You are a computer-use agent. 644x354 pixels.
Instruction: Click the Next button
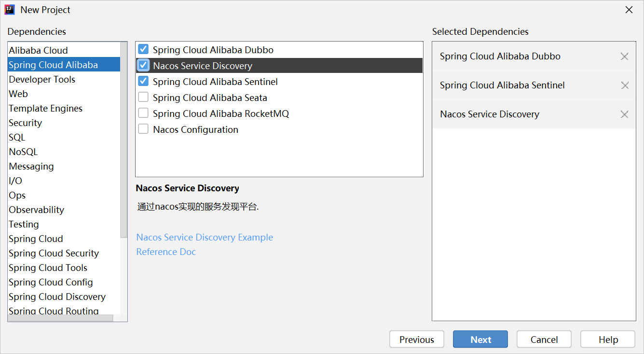tap(480, 339)
